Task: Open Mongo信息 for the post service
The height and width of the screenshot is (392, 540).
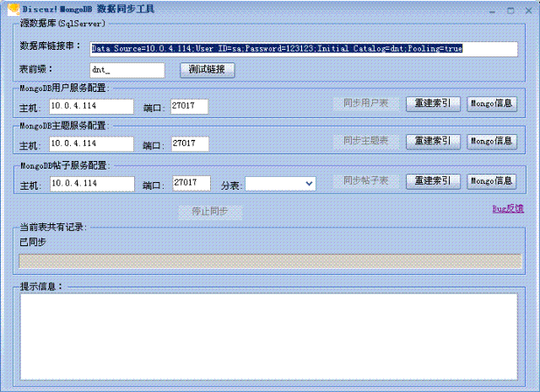Action: tap(492, 181)
